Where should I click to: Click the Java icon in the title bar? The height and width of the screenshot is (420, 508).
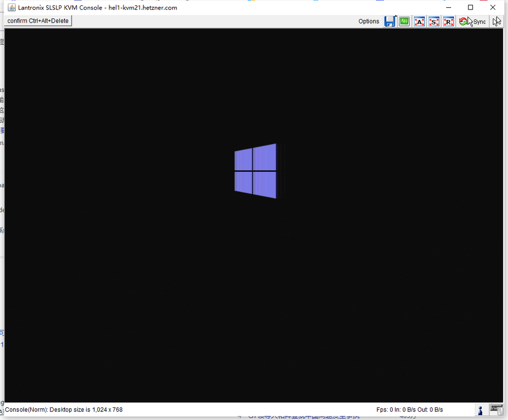pos(12,7)
